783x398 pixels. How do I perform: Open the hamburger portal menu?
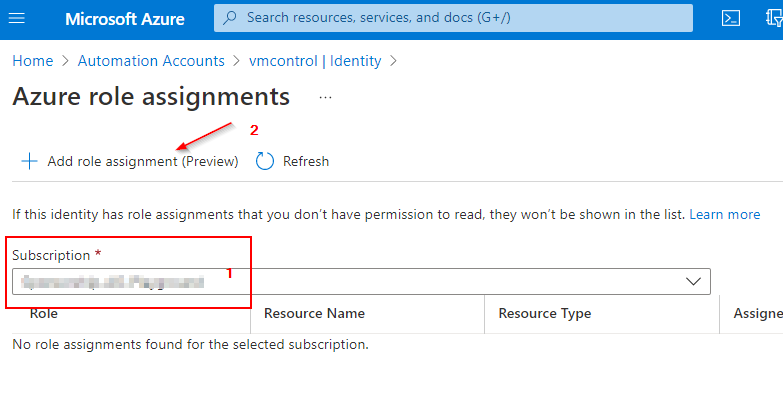[17, 18]
